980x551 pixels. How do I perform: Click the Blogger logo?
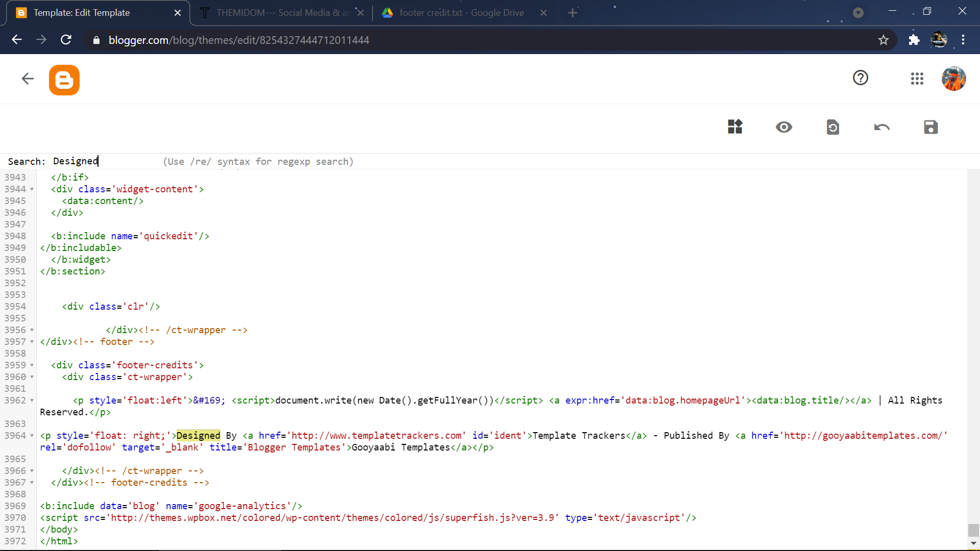pyautogui.click(x=64, y=80)
